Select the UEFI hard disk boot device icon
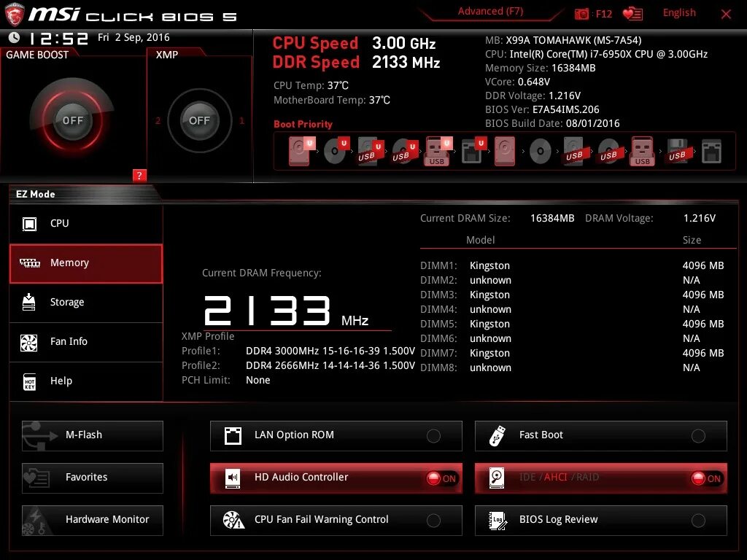747x560 pixels. click(301, 151)
